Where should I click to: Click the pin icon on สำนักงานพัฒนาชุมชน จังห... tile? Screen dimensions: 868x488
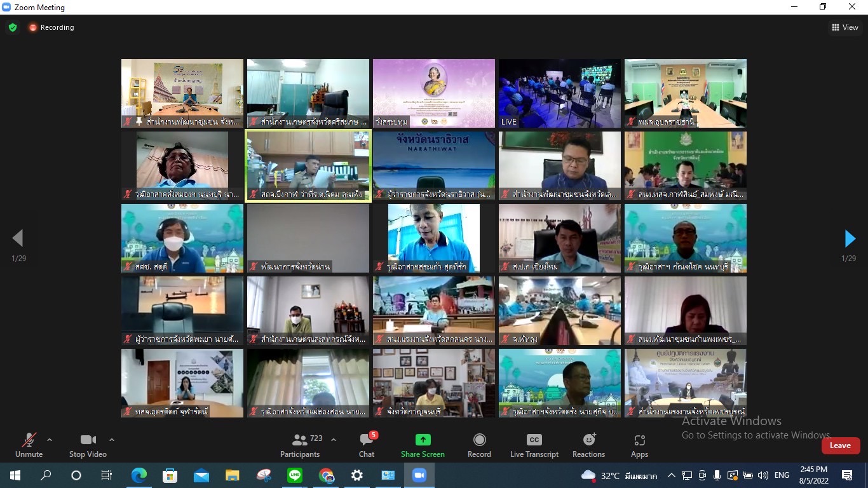pos(139,121)
